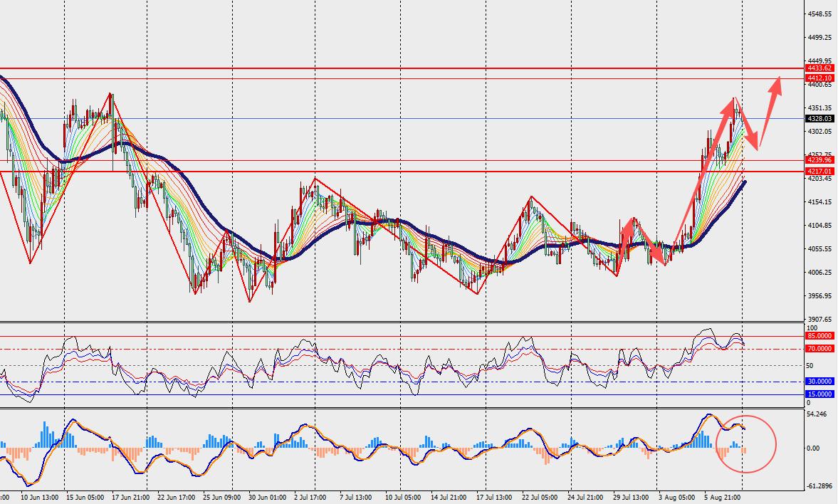The image size is (838, 504).
Task: Select the 4412.10 resistance price tag
Action: tap(819, 78)
